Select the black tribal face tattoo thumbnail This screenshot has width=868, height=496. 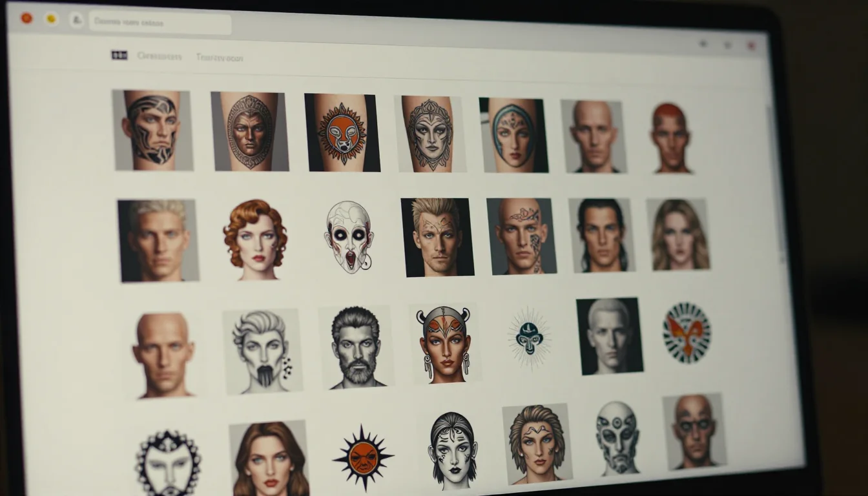click(x=152, y=130)
